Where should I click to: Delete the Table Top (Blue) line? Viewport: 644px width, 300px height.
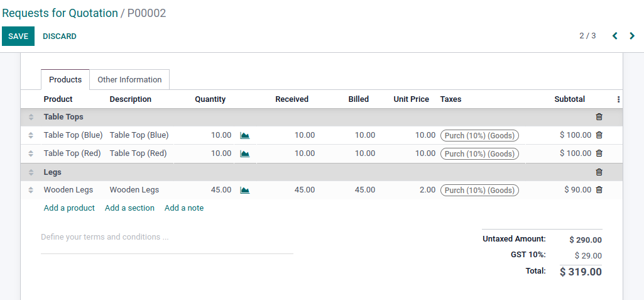[x=599, y=135]
